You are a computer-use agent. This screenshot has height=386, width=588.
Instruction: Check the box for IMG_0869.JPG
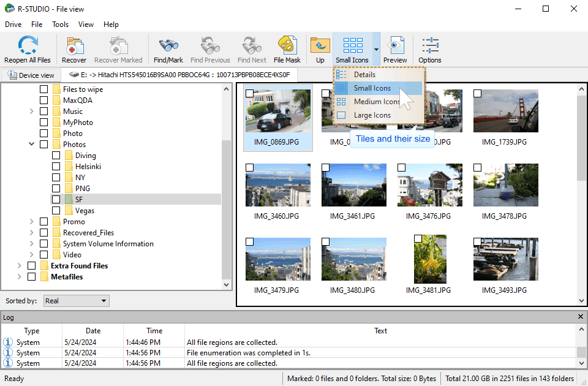click(249, 94)
